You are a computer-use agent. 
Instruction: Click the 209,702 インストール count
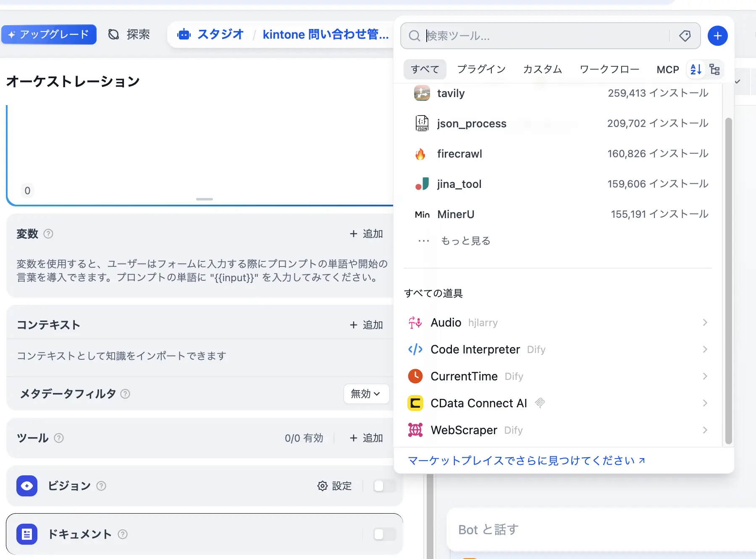(x=658, y=123)
